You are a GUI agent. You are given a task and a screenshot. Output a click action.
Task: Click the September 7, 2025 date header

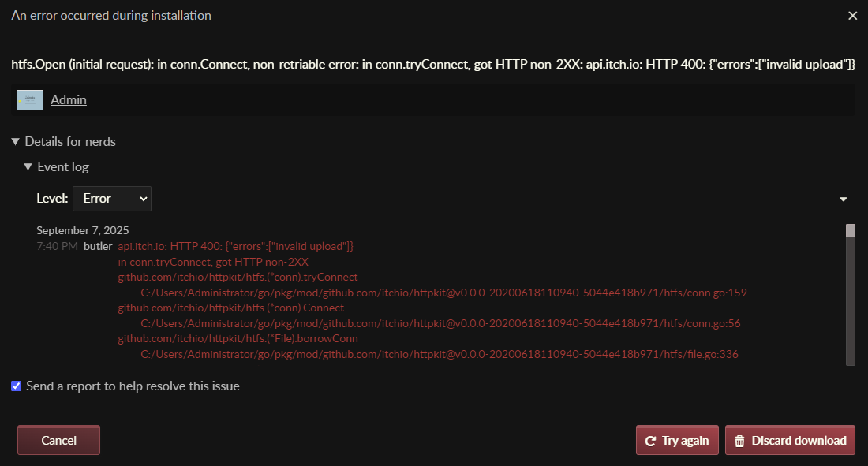82,230
